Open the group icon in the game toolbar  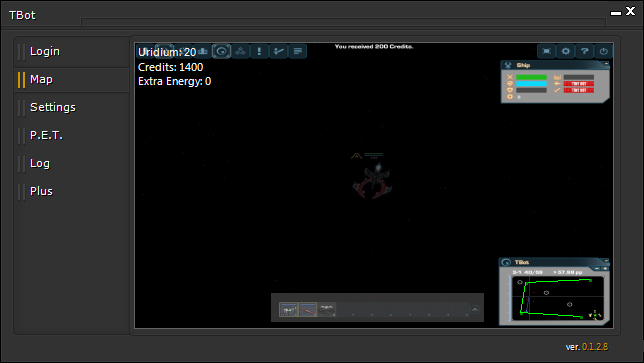[240, 51]
